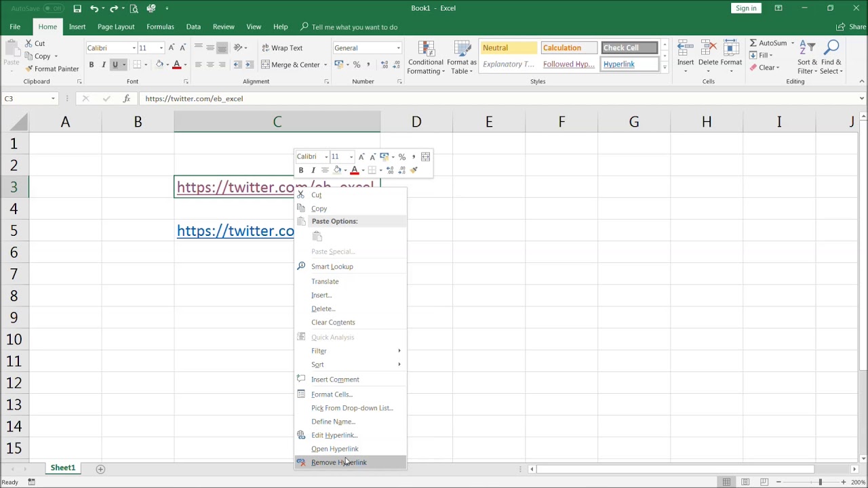Apply the Check Cell style

click(x=629, y=48)
